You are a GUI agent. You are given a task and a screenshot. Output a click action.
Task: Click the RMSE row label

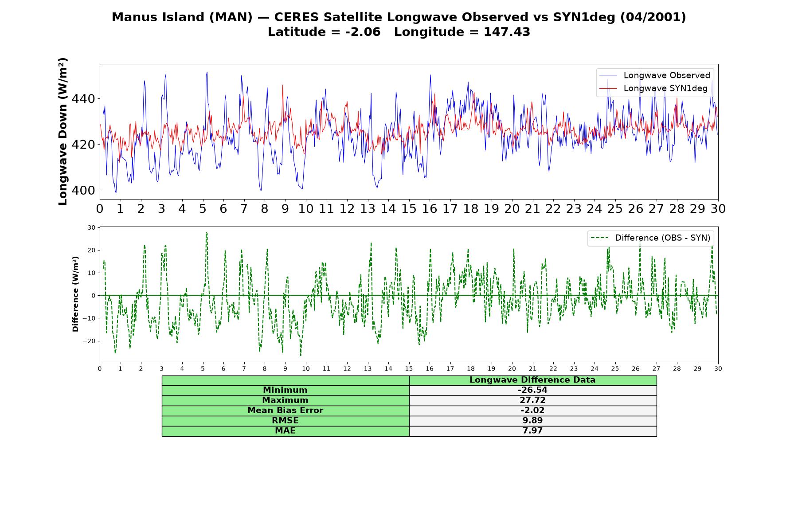tap(285, 421)
